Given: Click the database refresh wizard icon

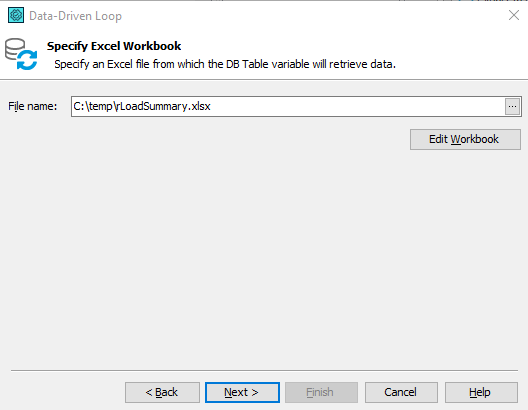Looking at the screenshot, I should tap(21, 54).
